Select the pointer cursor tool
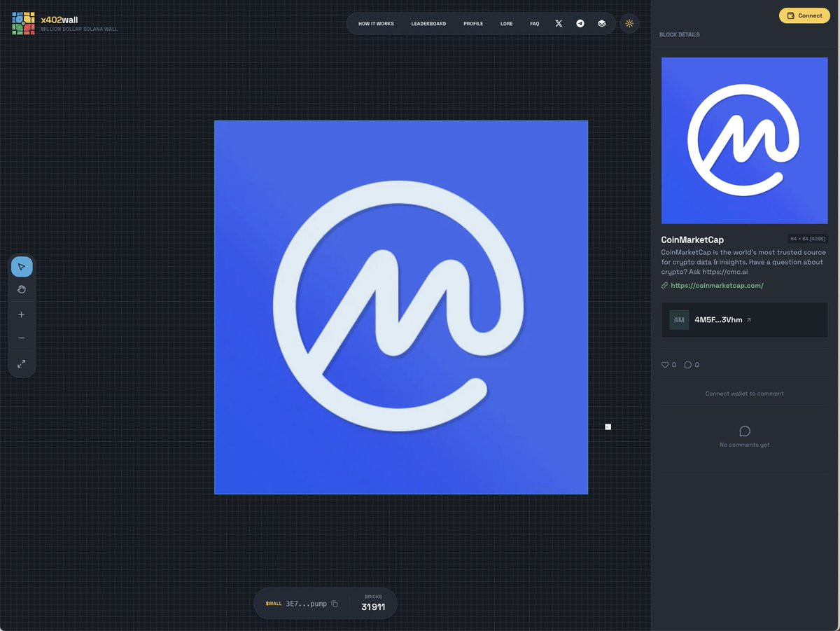Screen dimensions: 840x631 tap(22, 267)
